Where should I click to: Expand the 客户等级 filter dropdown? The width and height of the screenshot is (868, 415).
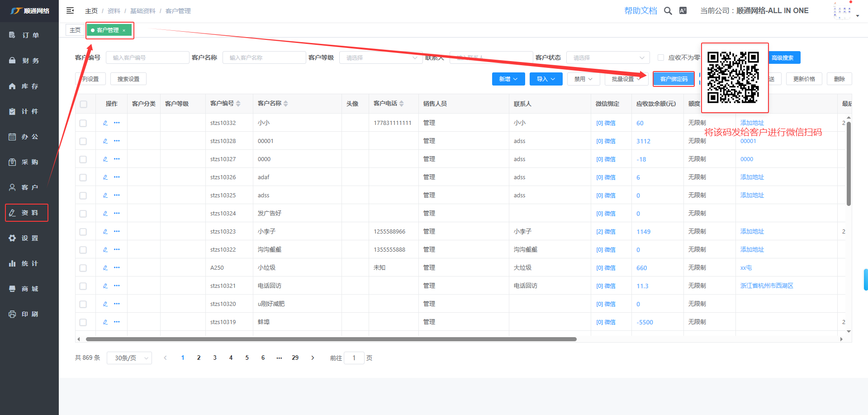381,57
